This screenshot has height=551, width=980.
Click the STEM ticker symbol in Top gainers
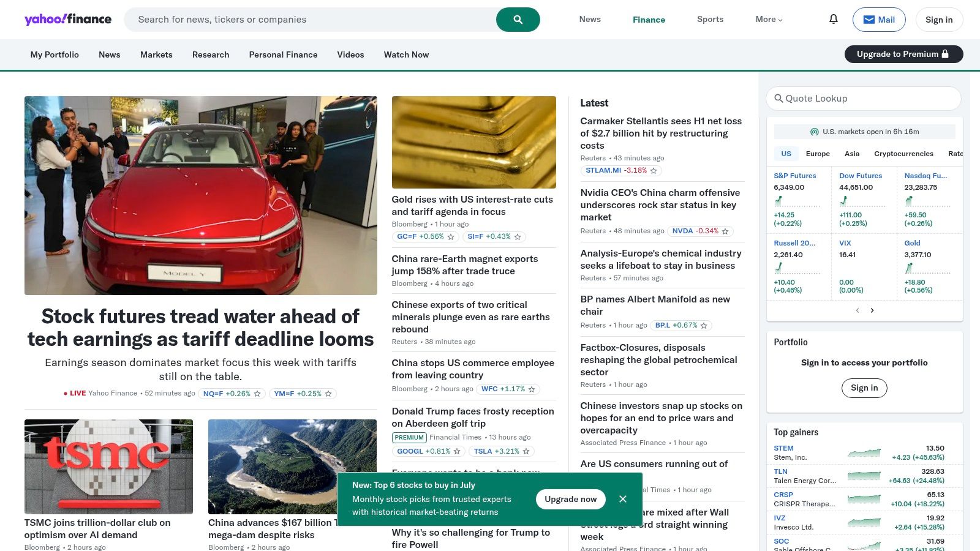click(783, 448)
